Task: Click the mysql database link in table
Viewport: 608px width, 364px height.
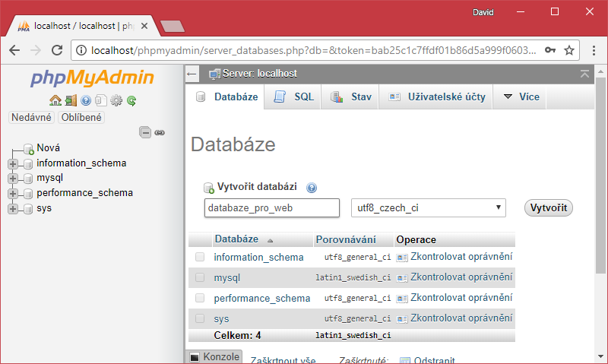Action: point(226,278)
